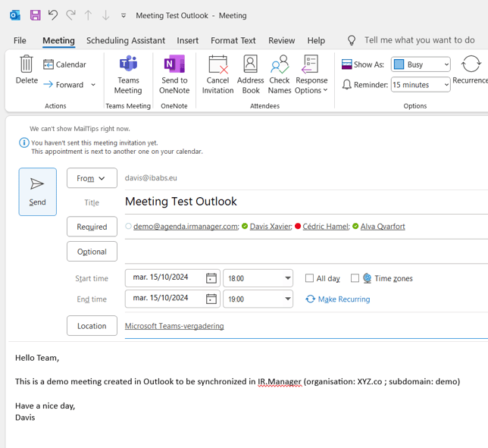
Task: Click the empty Optional attendees field
Action: (306, 252)
